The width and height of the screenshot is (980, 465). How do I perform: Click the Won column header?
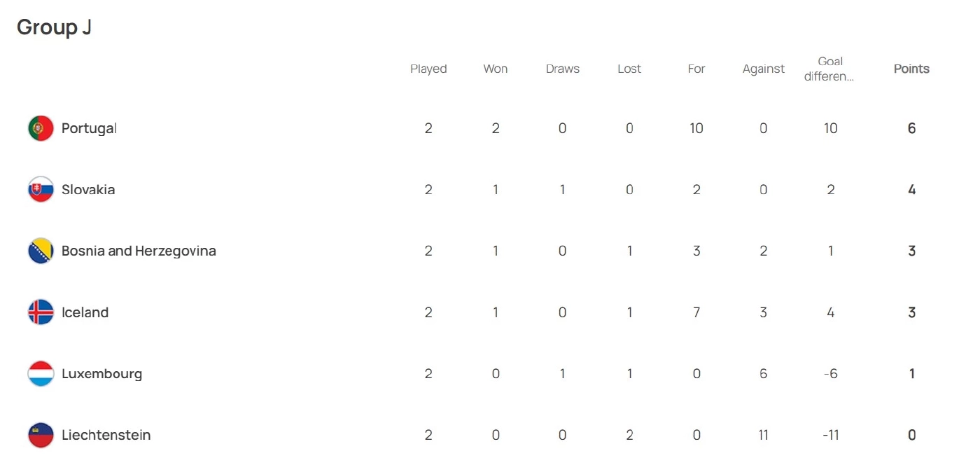[496, 69]
